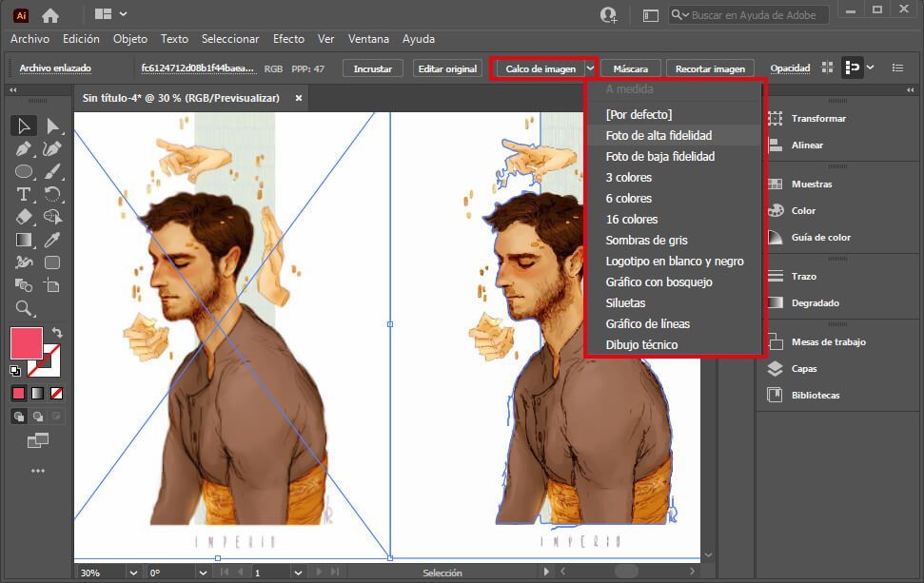Select the Eraser tool
This screenshot has height=583, width=924.
coord(24,217)
